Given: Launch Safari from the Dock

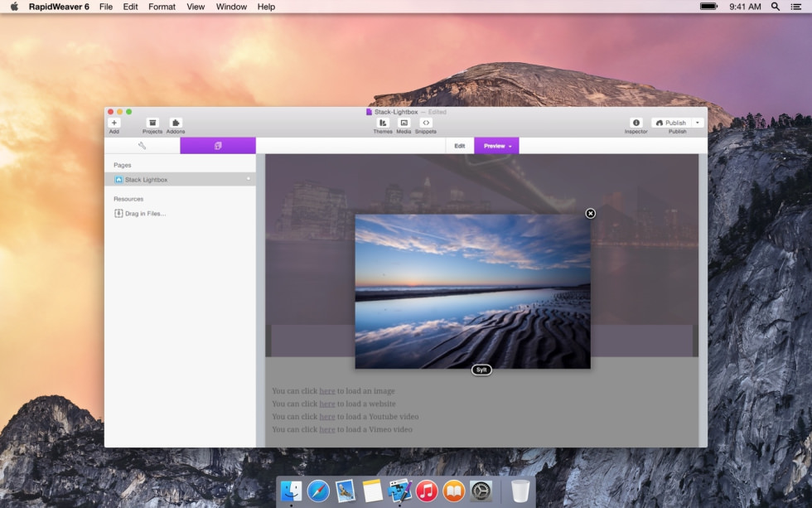Looking at the screenshot, I should click(x=318, y=491).
